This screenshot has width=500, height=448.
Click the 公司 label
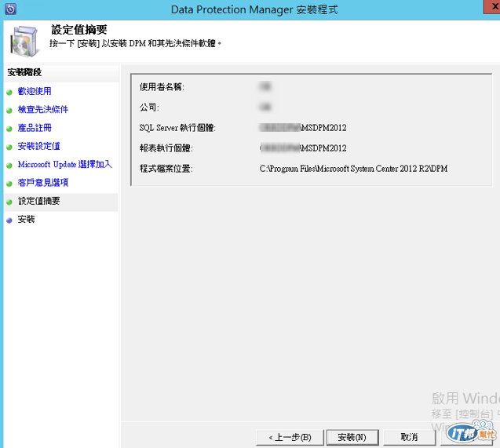point(149,107)
